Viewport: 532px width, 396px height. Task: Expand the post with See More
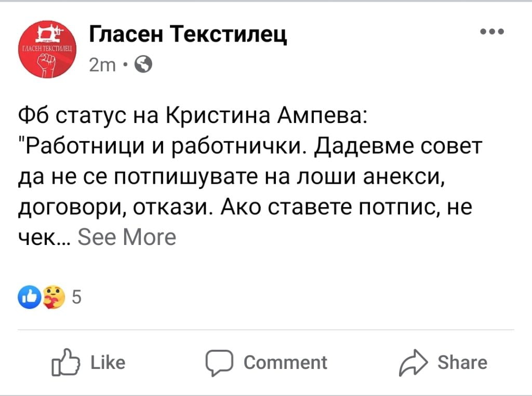(127, 237)
